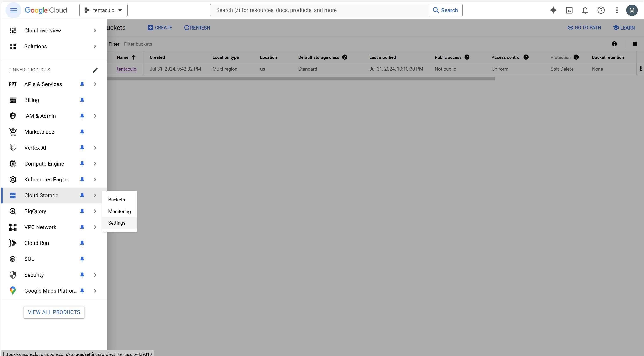644x356 pixels.
Task: Show Public access help tooltip
Action: pyautogui.click(x=467, y=57)
